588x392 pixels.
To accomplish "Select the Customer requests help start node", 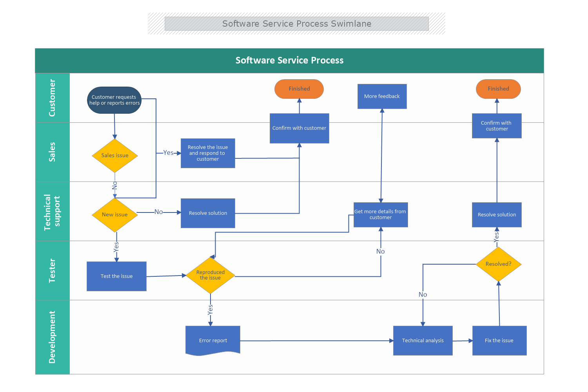I will [x=114, y=100].
